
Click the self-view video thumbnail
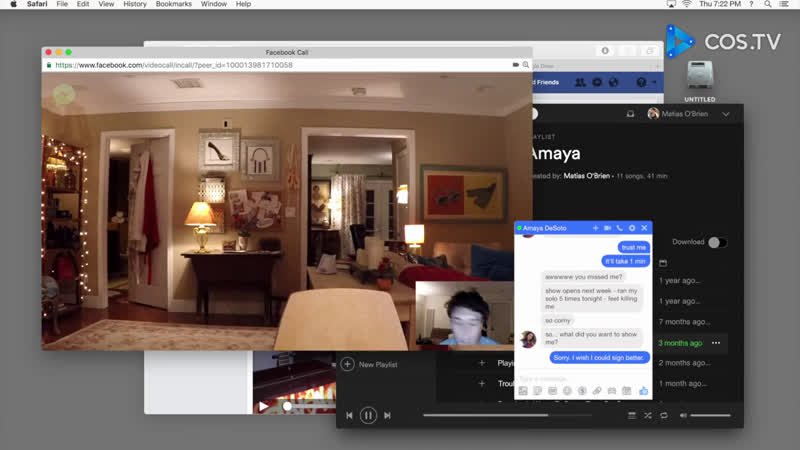coord(465,313)
